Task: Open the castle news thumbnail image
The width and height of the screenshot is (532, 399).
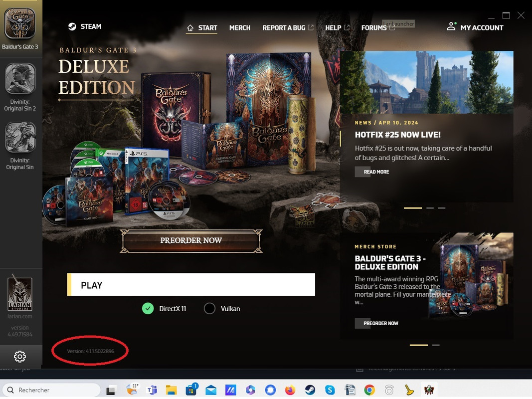Action: point(427,82)
